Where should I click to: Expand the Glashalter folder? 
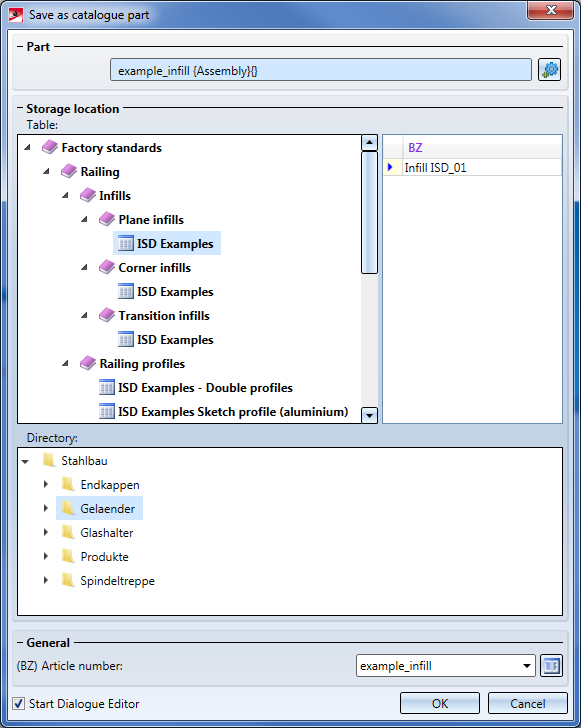[x=46, y=532]
